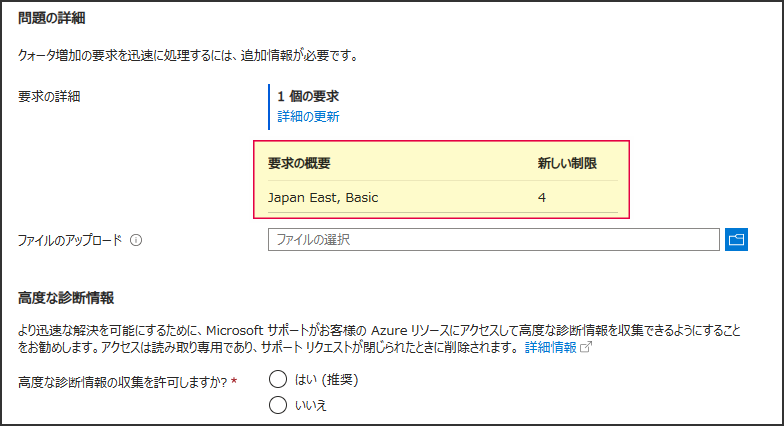Click the 問題の詳細 section heading

pyautogui.click(x=52, y=18)
